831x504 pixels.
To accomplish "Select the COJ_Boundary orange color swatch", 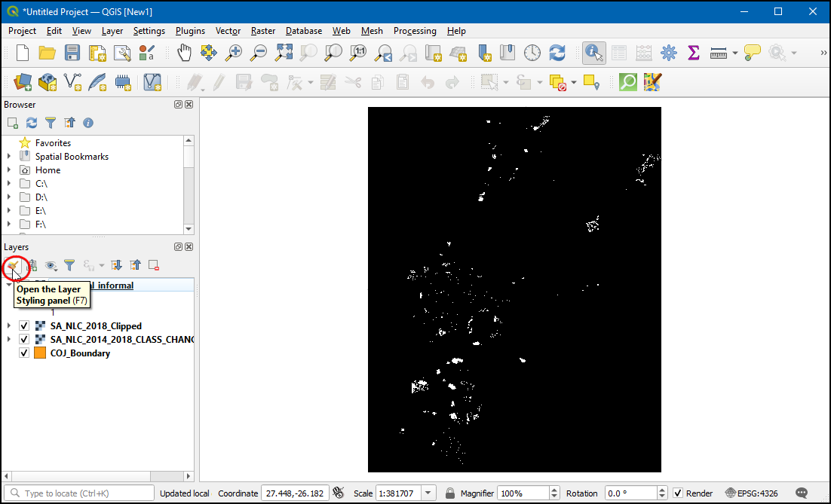I will click(41, 353).
